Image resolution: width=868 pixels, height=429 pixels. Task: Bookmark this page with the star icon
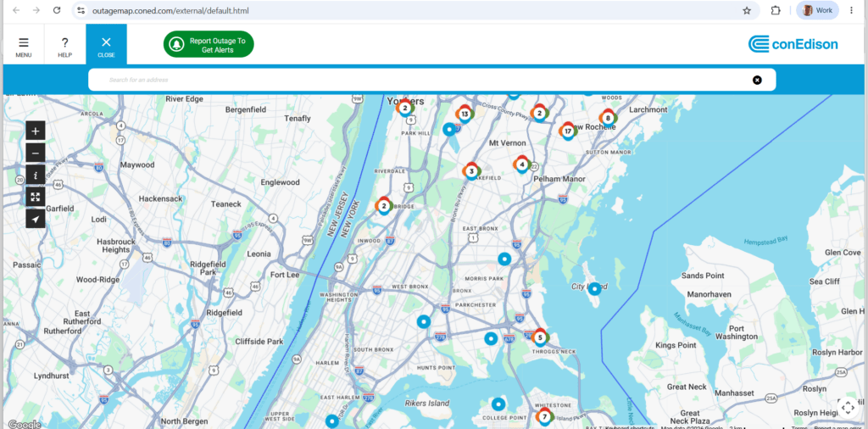coord(746,10)
